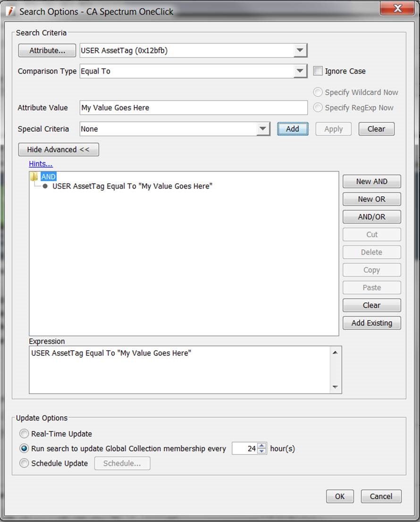The width and height of the screenshot is (420, 522).
Task: Open the Attribute... chooser button
Action: 47,51
